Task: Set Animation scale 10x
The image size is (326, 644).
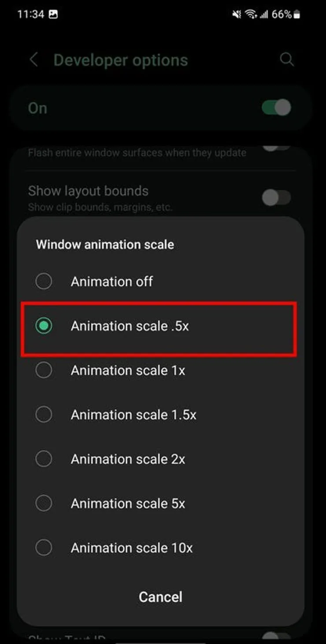Action: coord(44,548)
